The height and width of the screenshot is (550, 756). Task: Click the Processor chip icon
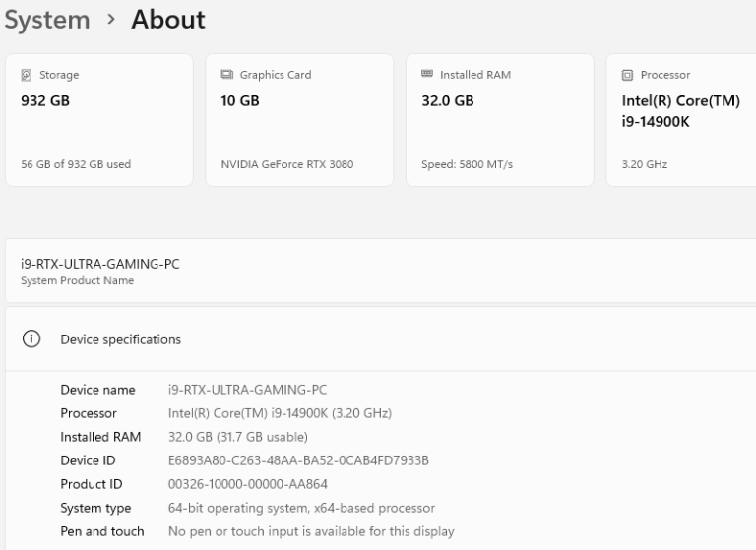tap(627, 75)
